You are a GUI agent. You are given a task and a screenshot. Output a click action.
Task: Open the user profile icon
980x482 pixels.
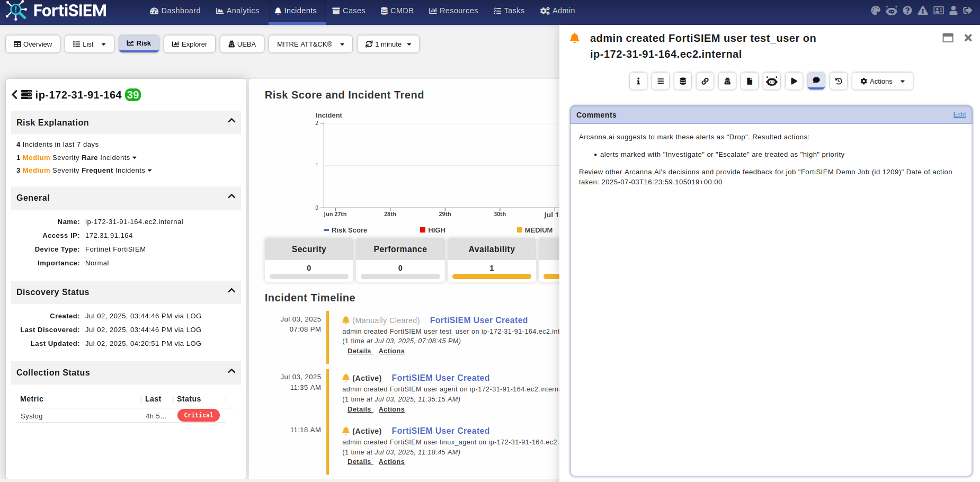click(954, 11)
